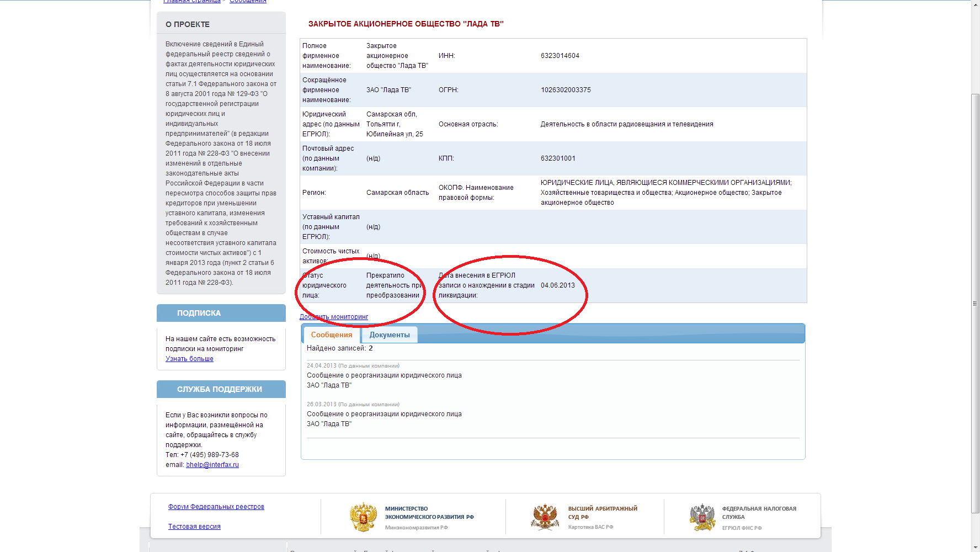980x552 pixels.
Task: Click the Самарская область region value
Action: [397, 193]
